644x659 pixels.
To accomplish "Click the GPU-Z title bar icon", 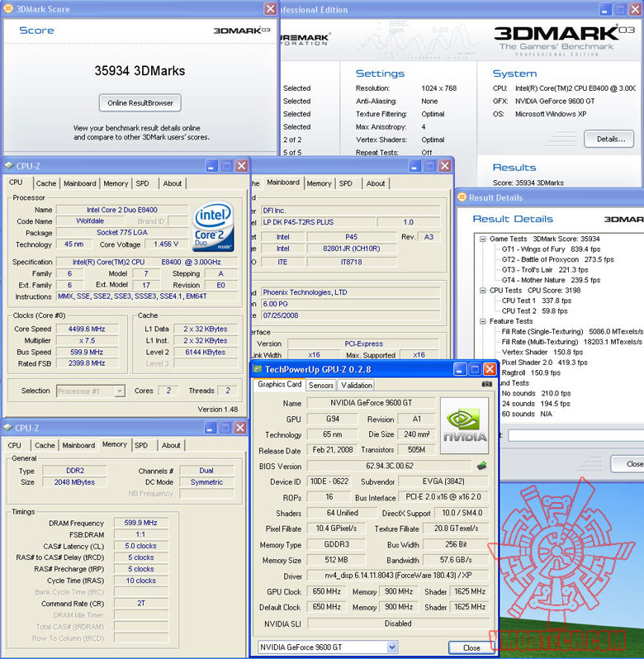I will point(257,369).
